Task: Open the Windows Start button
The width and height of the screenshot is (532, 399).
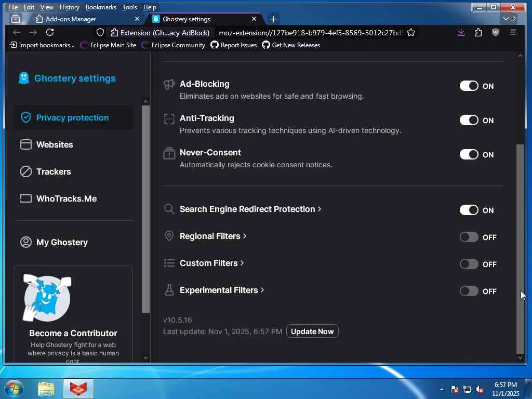Action: pos(14,389)
